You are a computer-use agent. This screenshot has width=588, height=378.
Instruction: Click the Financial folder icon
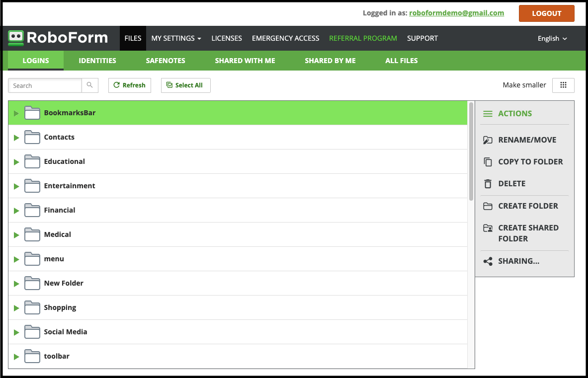(32, 210)
